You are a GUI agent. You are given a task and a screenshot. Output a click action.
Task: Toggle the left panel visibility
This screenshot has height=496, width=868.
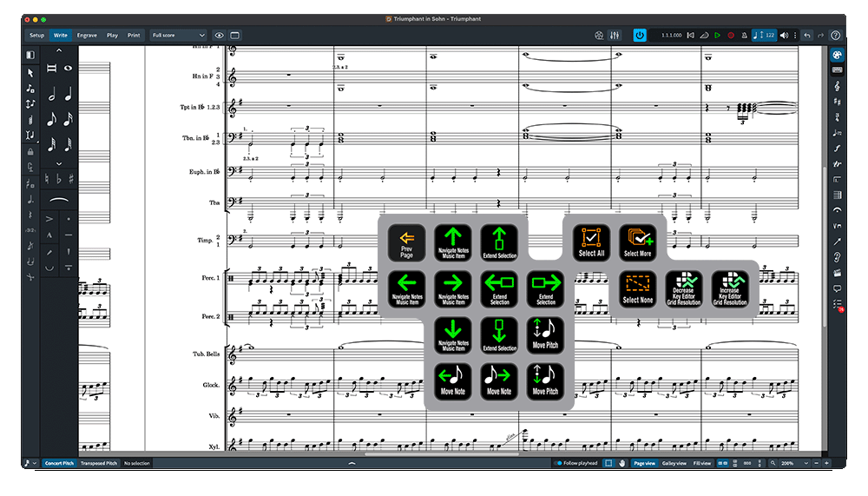pyautogui.click(x=30, y=55)
